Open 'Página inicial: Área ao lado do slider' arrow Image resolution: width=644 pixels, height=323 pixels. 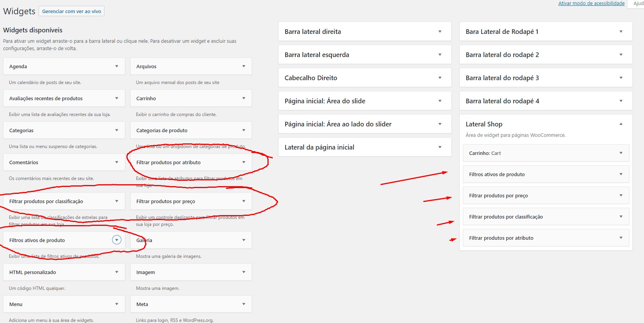pos(440,124)
